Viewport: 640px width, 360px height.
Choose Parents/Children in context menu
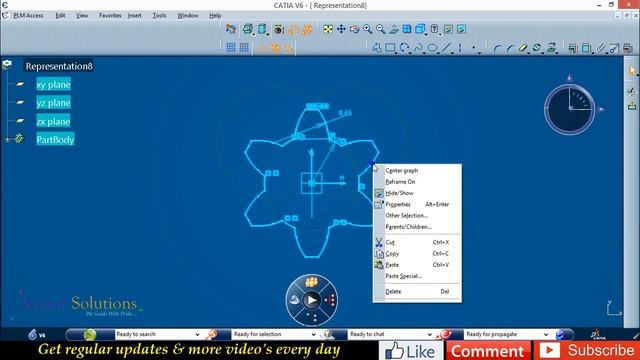click(417, 227)
